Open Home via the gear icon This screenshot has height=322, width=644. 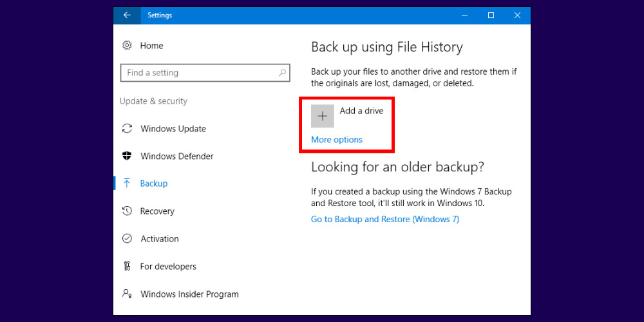point(127,45)
